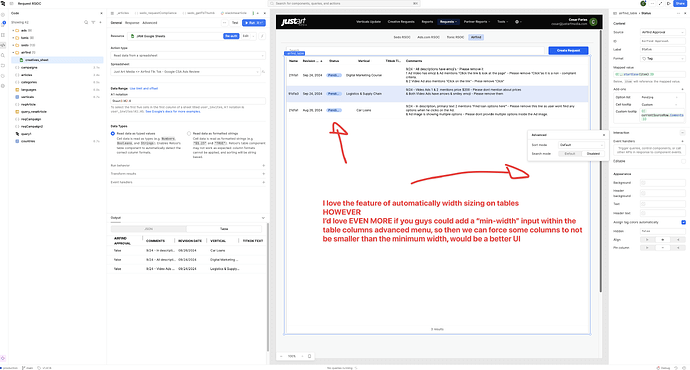Click the Re-auth button
690x370 pixels.
click(x=231, y=36)
